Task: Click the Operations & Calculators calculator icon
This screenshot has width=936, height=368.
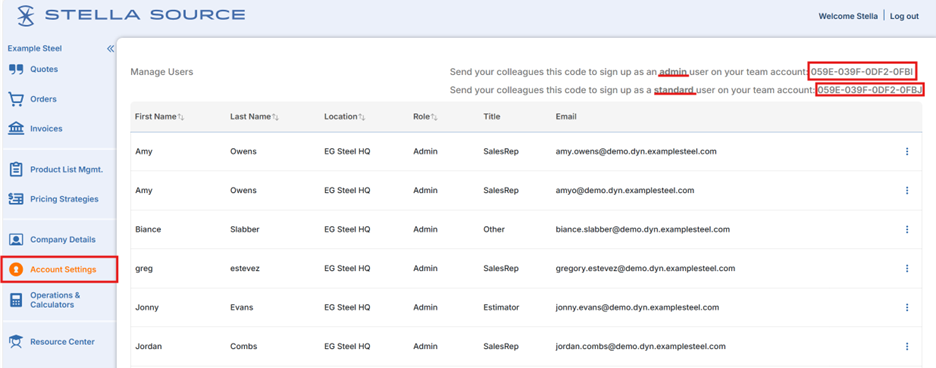Action: (x=16, y=300)
